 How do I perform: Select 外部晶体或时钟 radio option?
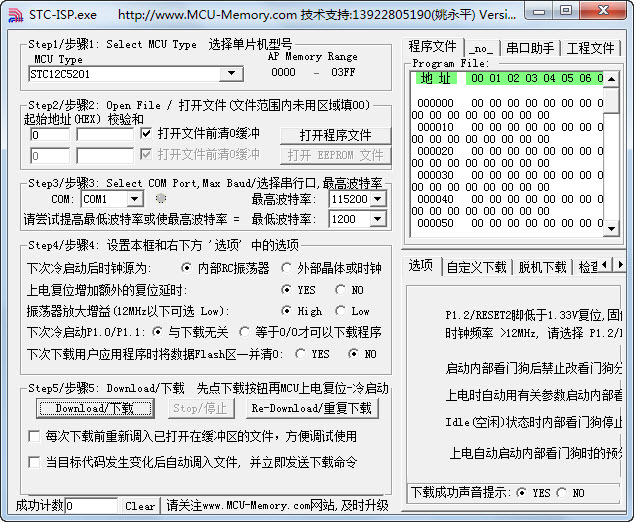coord(289,268)
